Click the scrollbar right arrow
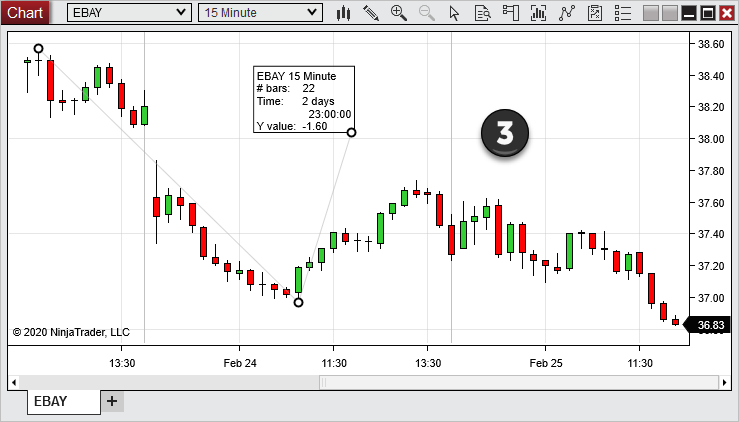The image size is (739, 422). pyautogui.click(x=726, y=382)
